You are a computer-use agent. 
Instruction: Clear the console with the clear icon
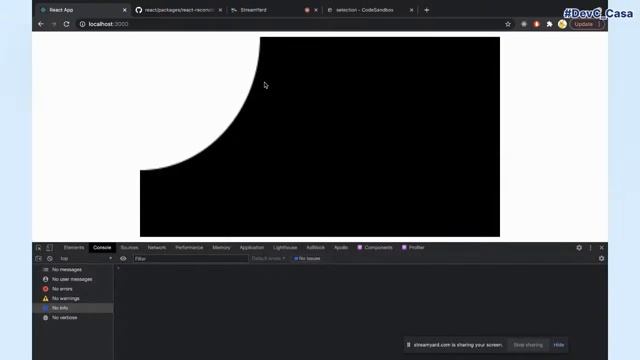[50, 258]
